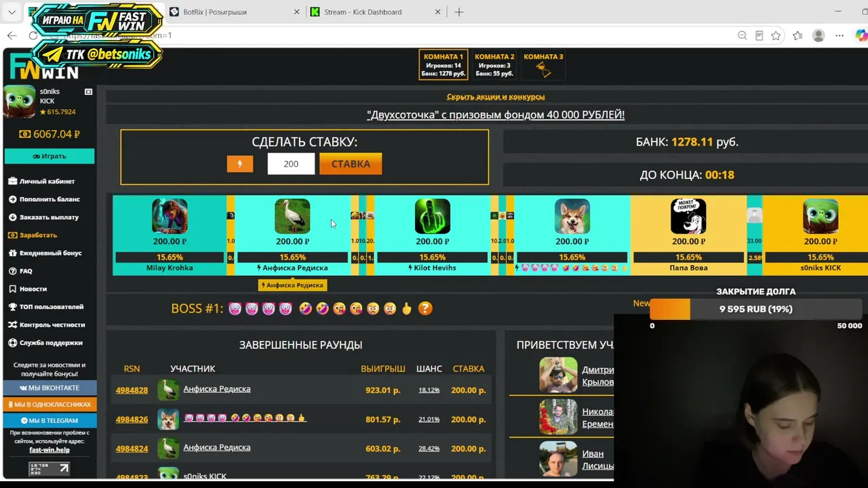Click the orange СТАВКА button
The height and width of the screenshot is (488, 868).
[x=351, y=163]
